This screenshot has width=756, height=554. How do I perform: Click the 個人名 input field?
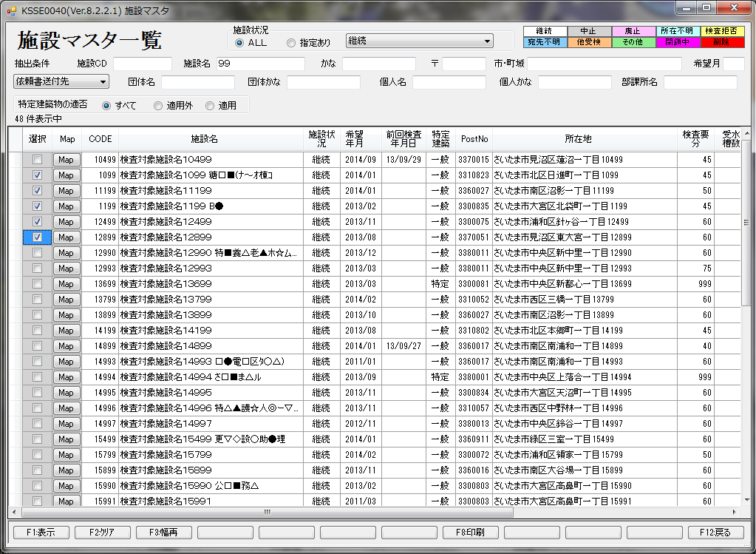[449, 82]
